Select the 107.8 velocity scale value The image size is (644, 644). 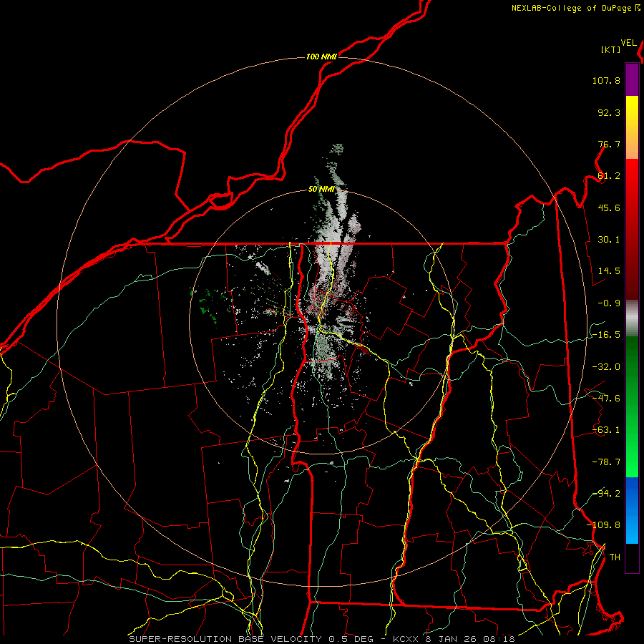point(606,80)
